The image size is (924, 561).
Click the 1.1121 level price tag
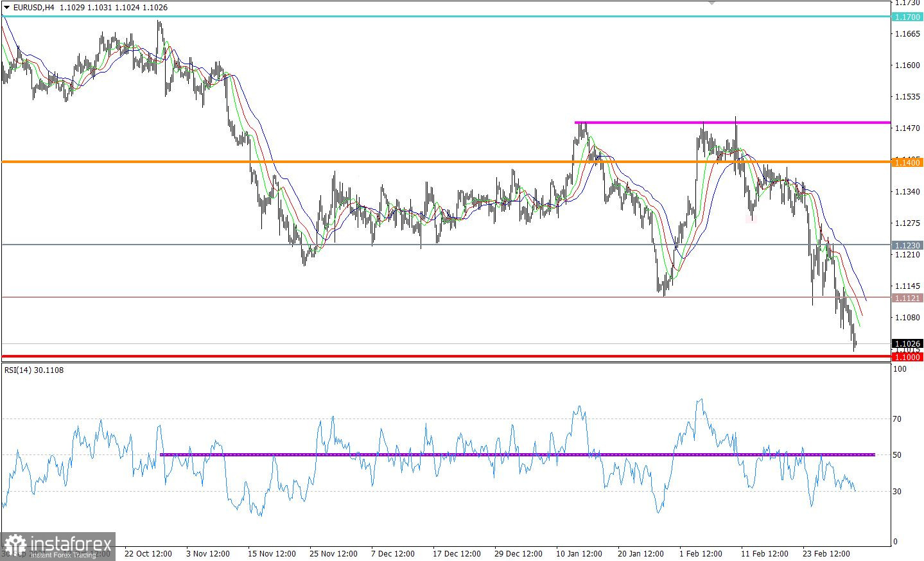(x=907, y=298)
